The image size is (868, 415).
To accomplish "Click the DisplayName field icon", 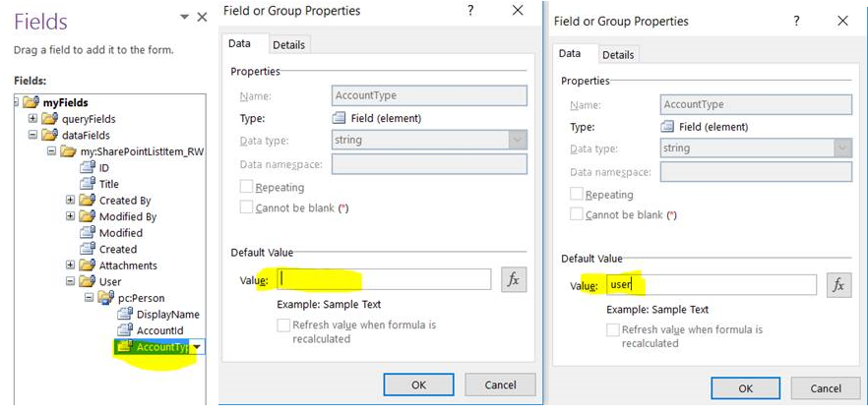I will point(124,315).
